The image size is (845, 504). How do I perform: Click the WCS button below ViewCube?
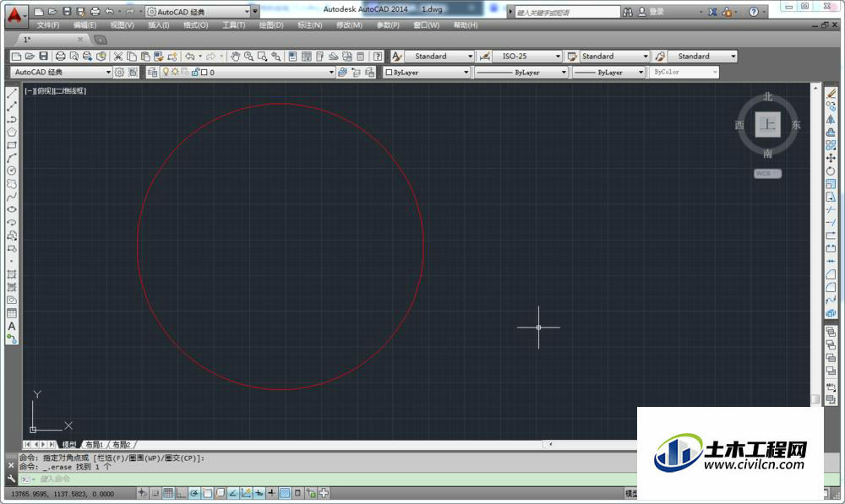[767, 173]
